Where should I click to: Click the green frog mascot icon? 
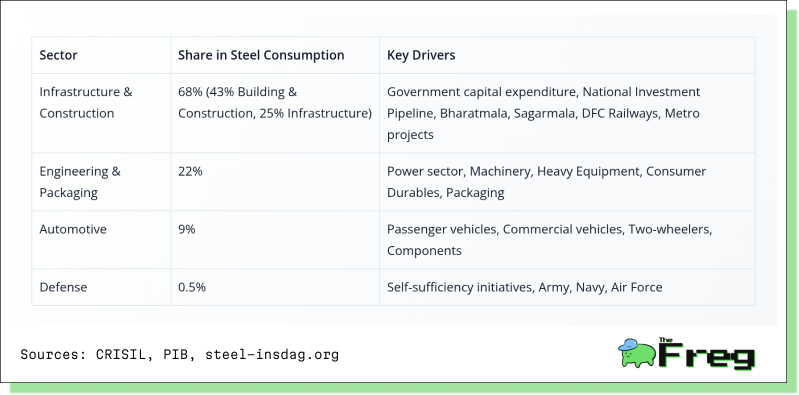pos(637,353)
